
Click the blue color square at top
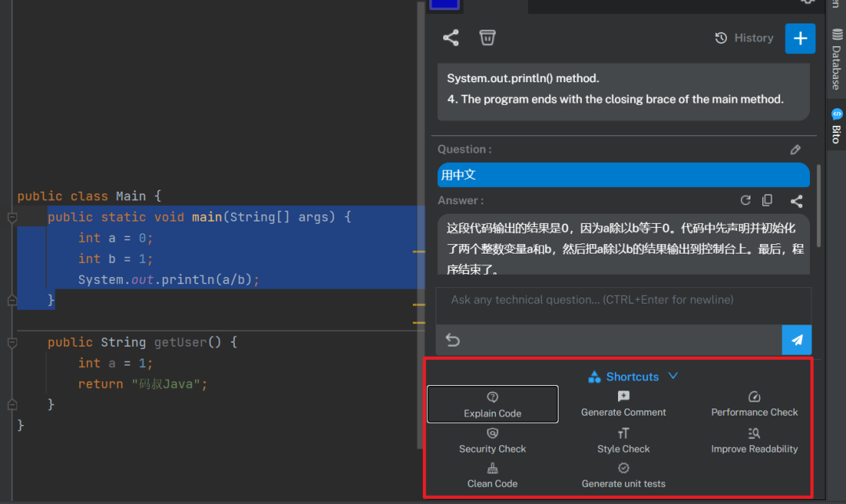click(x=444, y=5)
